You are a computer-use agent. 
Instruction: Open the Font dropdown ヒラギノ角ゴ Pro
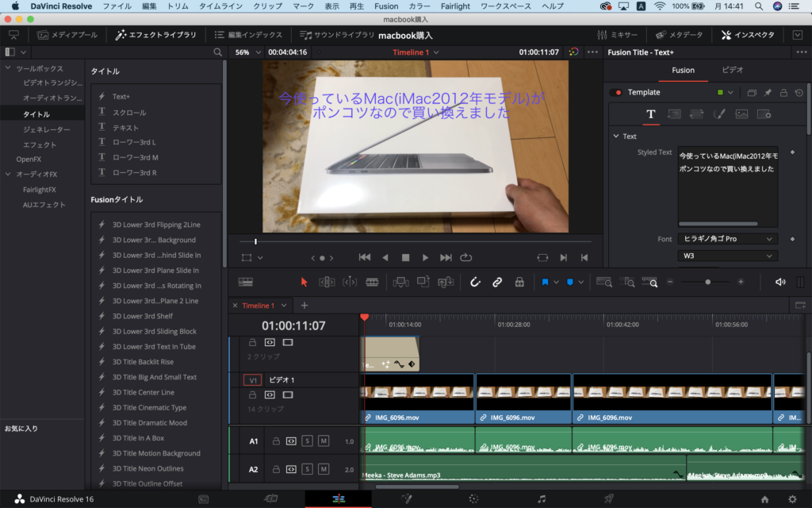pyautogui.click(x=727, y=239)
